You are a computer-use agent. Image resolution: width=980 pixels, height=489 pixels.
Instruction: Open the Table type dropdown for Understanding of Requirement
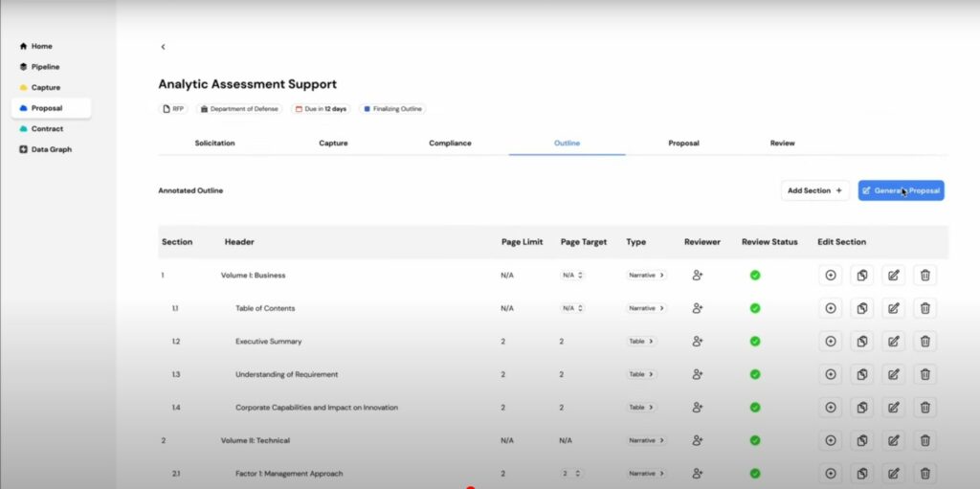[x=641, y=374]
